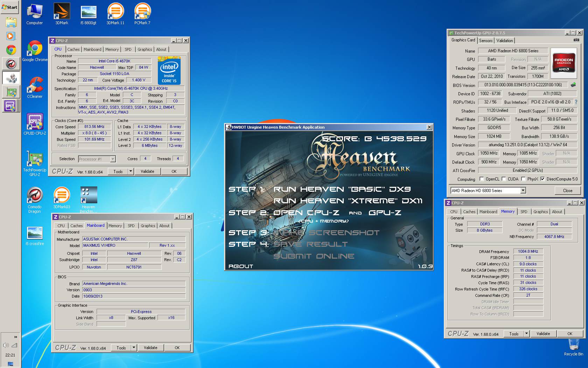Open the Recycle Bin
This screenshot has width=588, height=368.
pyautogui.click(x=573, y=347)
